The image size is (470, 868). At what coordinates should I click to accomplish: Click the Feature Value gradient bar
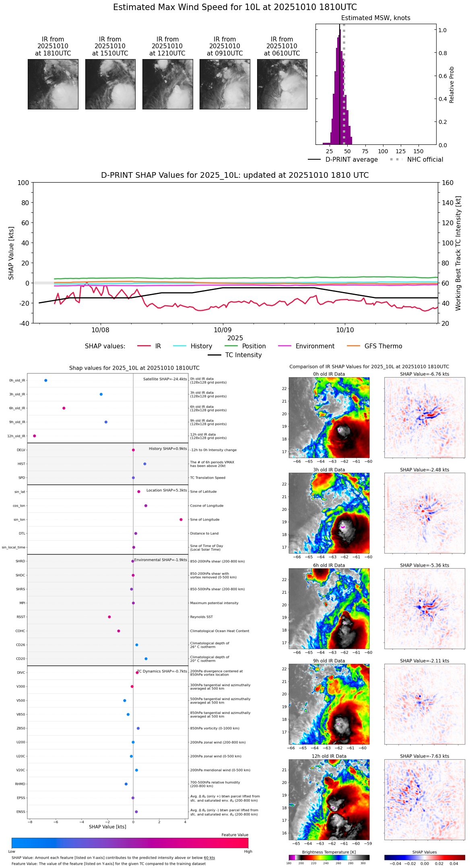pos(130,843)
